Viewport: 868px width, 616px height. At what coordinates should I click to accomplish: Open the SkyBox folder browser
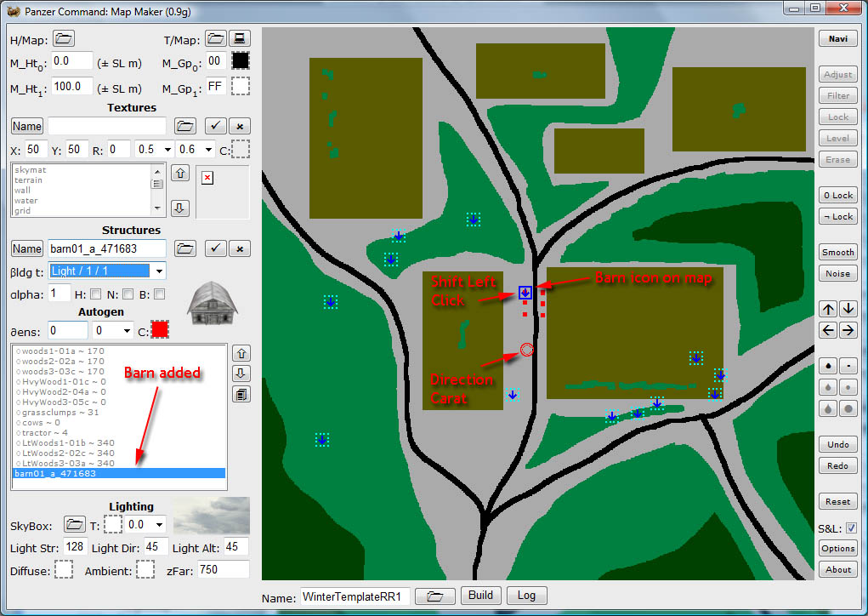[x=74, y=524]
